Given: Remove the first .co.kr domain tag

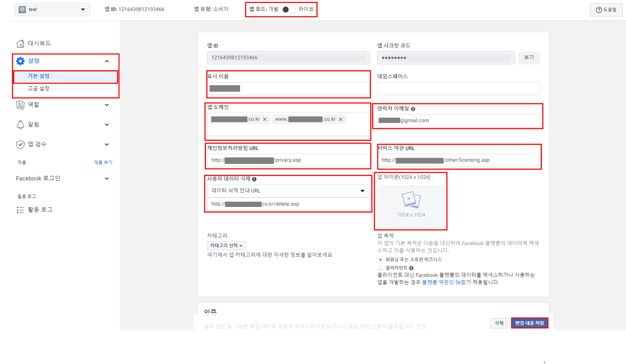Looking at the screenshot, I should pyautogui.click(x=265, y=119).
